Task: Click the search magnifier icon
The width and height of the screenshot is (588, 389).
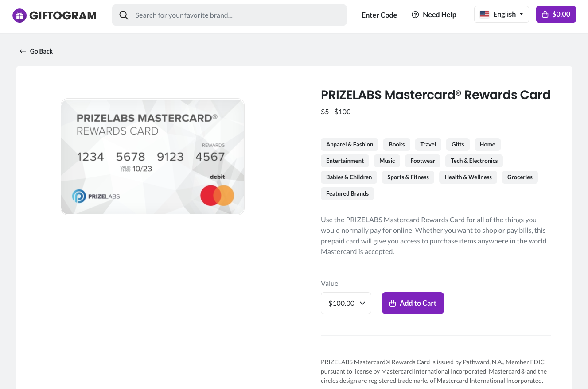Action: point(124,15)
